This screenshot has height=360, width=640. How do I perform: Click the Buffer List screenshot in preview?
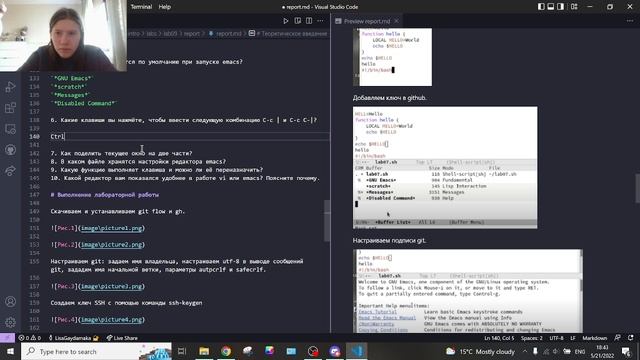[x=445, y=167]
